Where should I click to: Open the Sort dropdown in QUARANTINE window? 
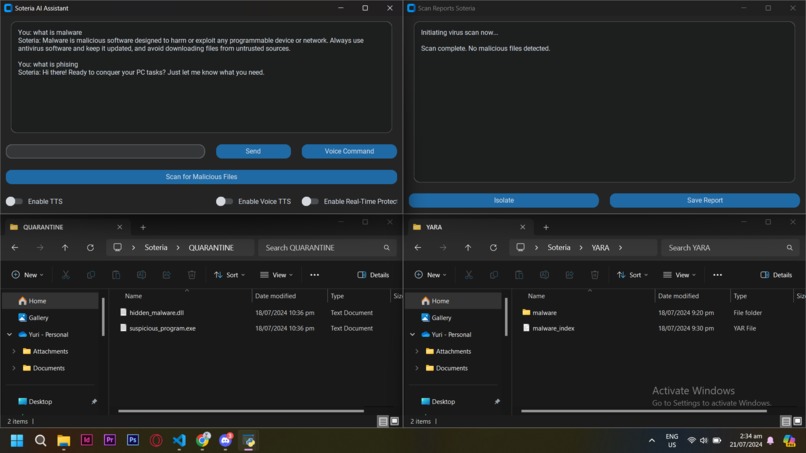[x=229, y=275]
